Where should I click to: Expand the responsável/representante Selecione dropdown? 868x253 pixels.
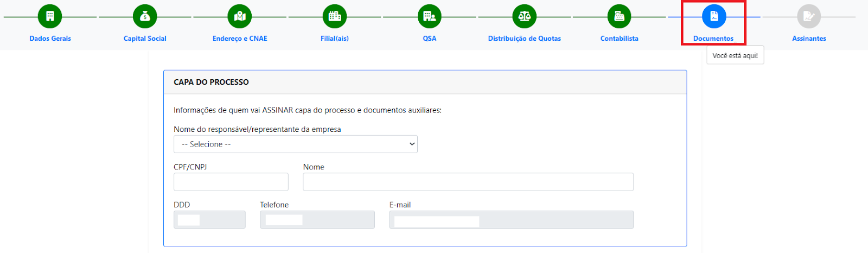296,144
